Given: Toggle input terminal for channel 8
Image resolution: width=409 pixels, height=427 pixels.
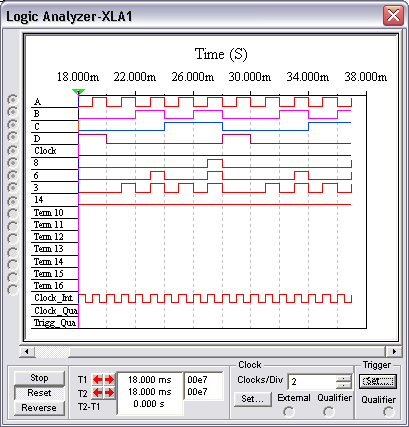Looking at the screenshot, I should (x=13, y=162).
